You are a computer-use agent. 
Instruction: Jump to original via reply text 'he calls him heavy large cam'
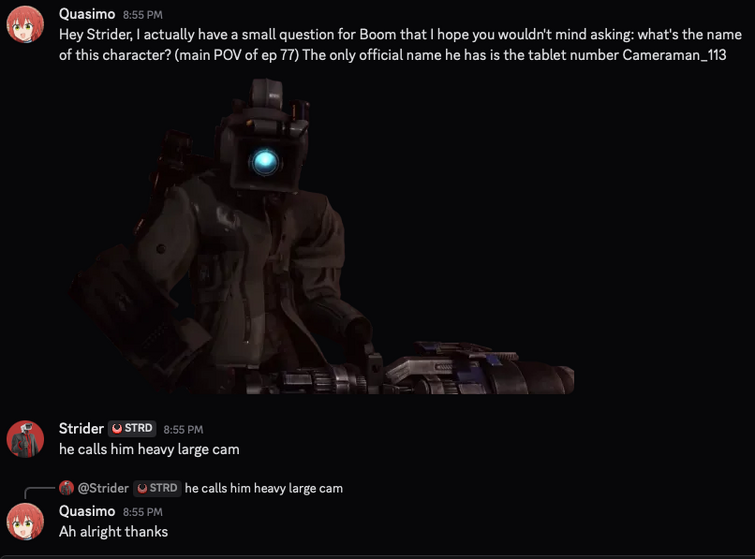tap(264, 488)
